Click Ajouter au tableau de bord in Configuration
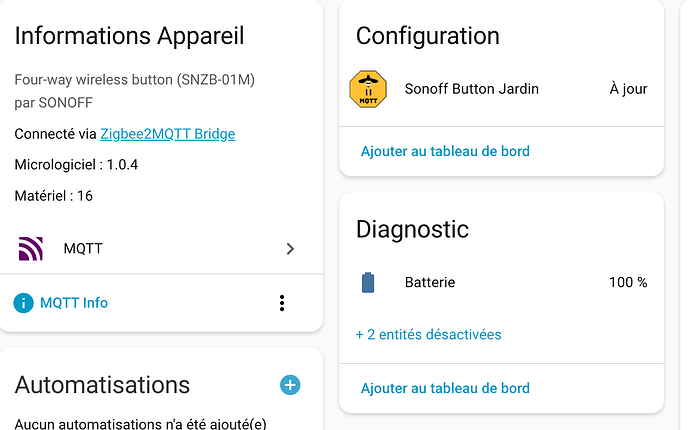Screen dimensions: 690x430 tap(445, 151)
